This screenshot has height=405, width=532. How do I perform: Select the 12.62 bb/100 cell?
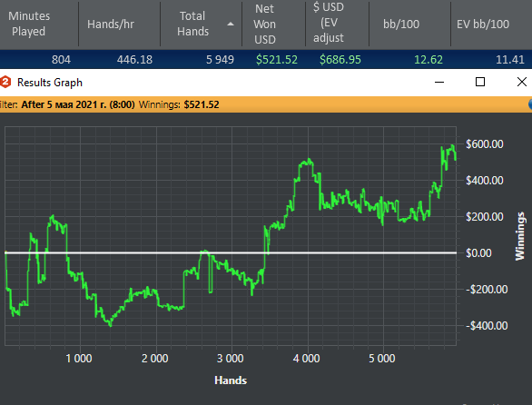(x=429, y=60)
